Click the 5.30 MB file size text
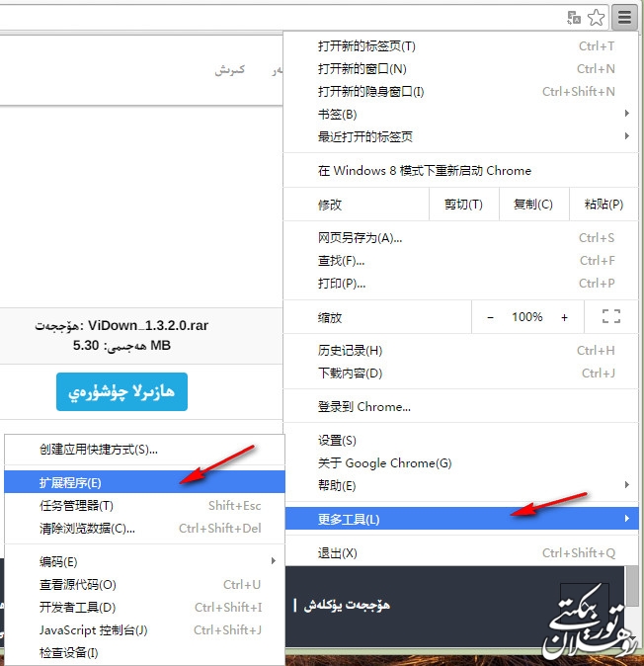 [x=121, y=345]
